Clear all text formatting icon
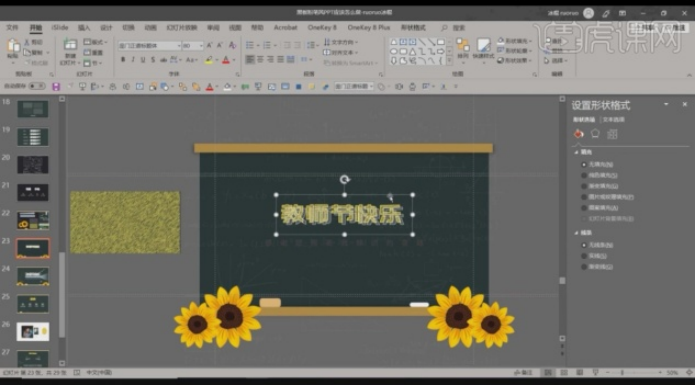This screenshot has height=386, width=696. (x=232, y=45)
